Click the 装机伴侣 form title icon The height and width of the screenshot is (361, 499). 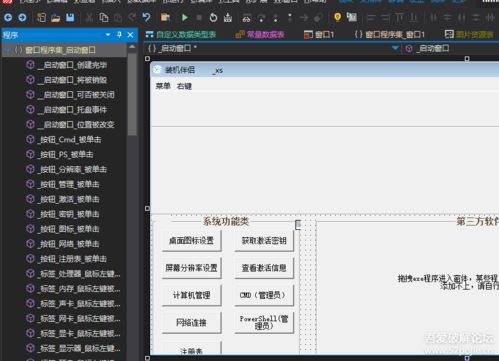click(x=157, y=69)
